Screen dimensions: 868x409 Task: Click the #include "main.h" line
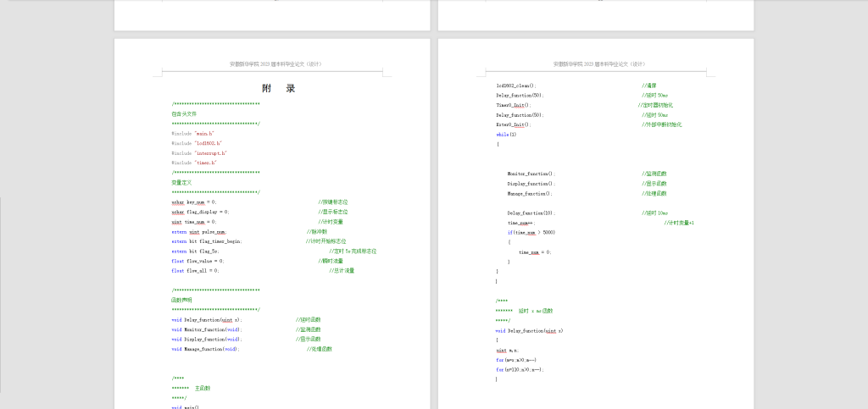(192, 133)
